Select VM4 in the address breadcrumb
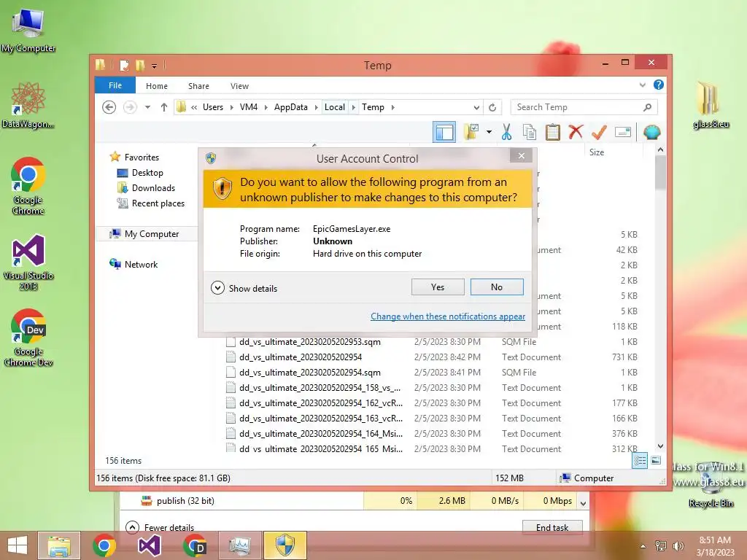The height and width of the screenshot is (560, 747). point(249,107)
